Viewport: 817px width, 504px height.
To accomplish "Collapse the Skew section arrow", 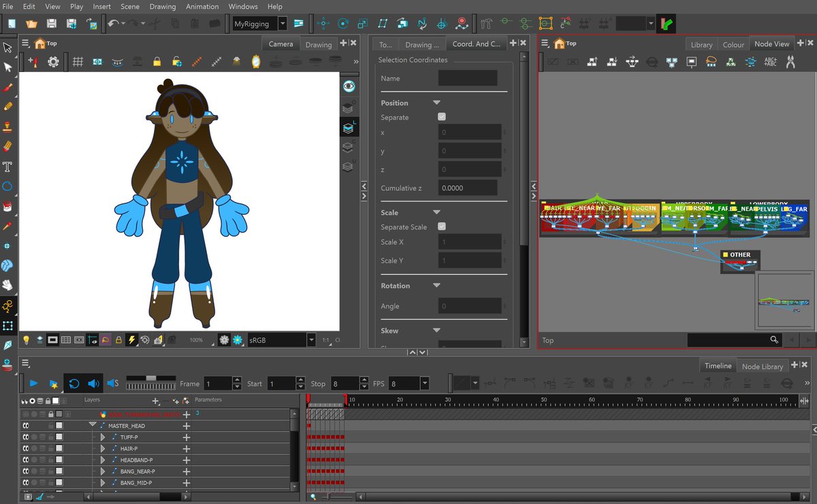I will tap(436, 331).
